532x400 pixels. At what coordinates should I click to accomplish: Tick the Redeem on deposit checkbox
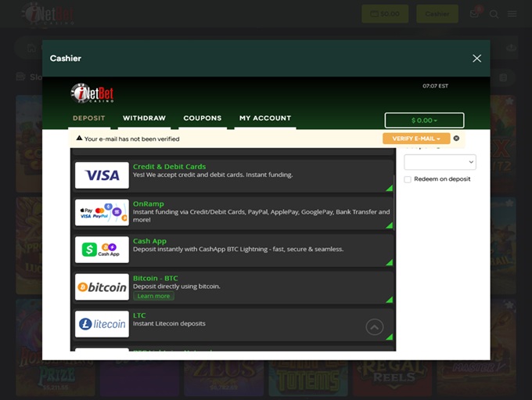click(408, 179)
